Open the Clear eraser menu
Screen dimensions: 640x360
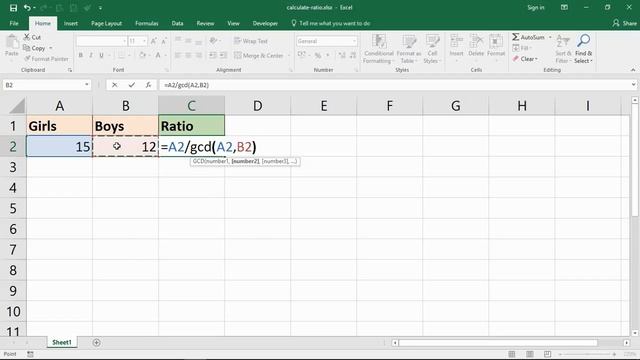525,59
